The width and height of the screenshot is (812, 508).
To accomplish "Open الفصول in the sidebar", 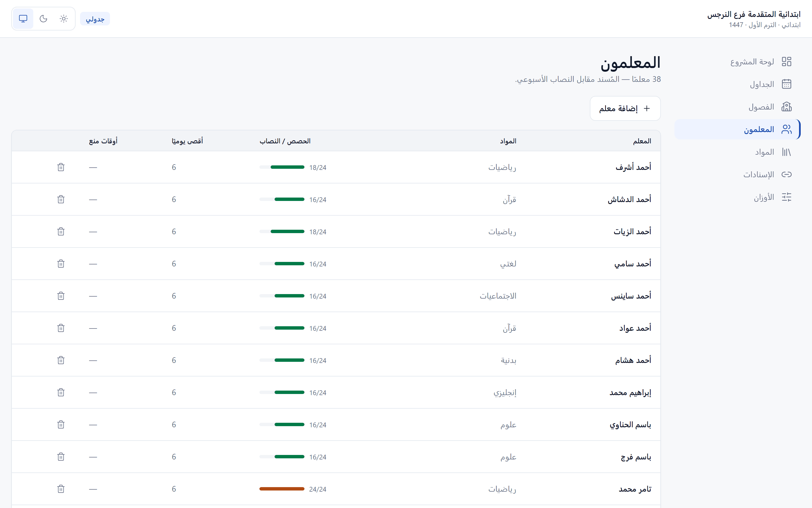I will pos(737,106).
